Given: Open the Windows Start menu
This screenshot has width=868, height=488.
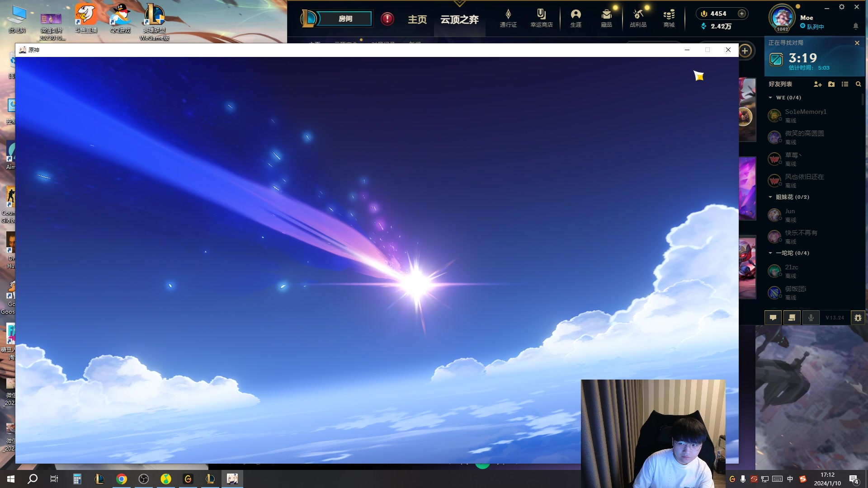Looking at the screenshot, I should [x=11, y=479].
